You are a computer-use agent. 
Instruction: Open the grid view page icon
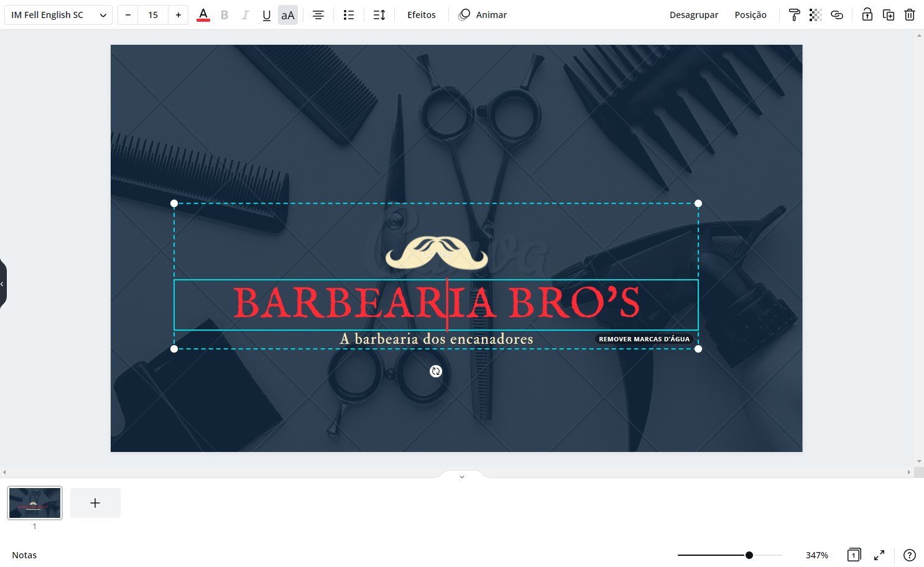854,555
